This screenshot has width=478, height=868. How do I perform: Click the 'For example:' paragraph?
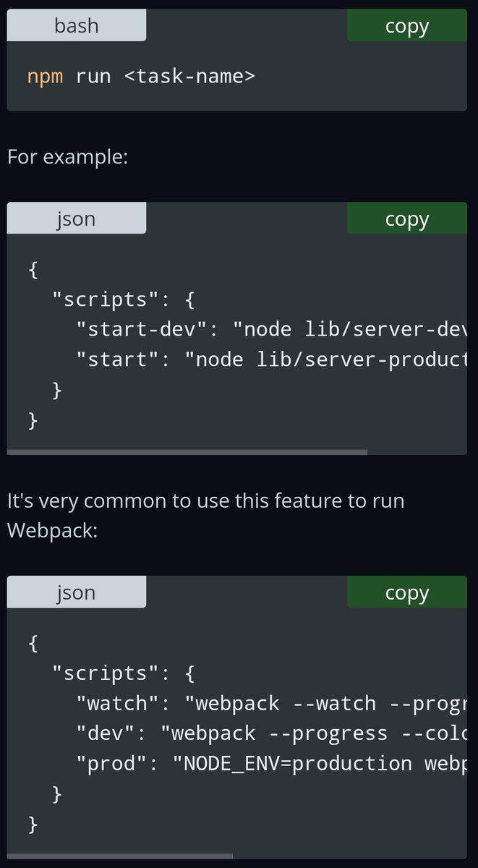click(67, 156)
